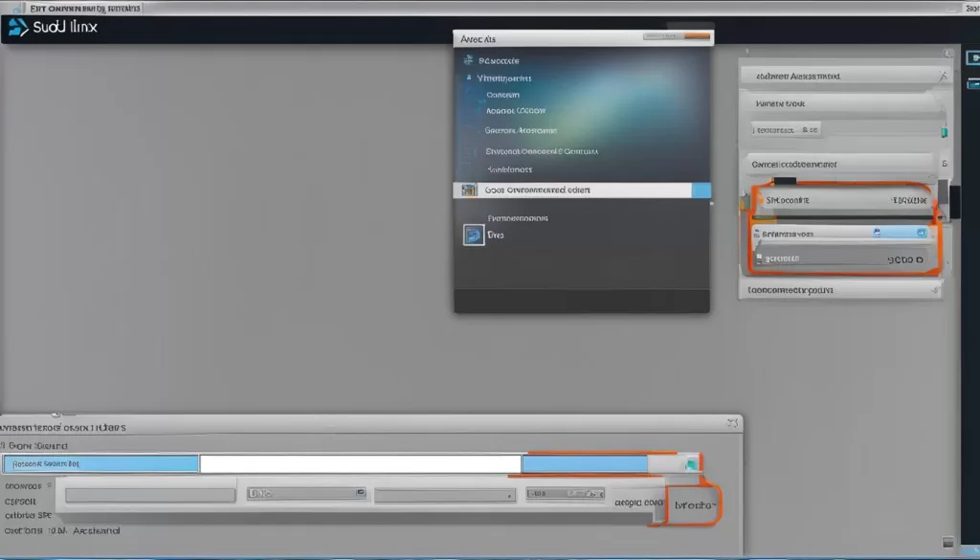The width and height of the screenshot is (980, 560).
Task: Open the second dropdown in the bottom dialog
Action: tap(306, 494)
